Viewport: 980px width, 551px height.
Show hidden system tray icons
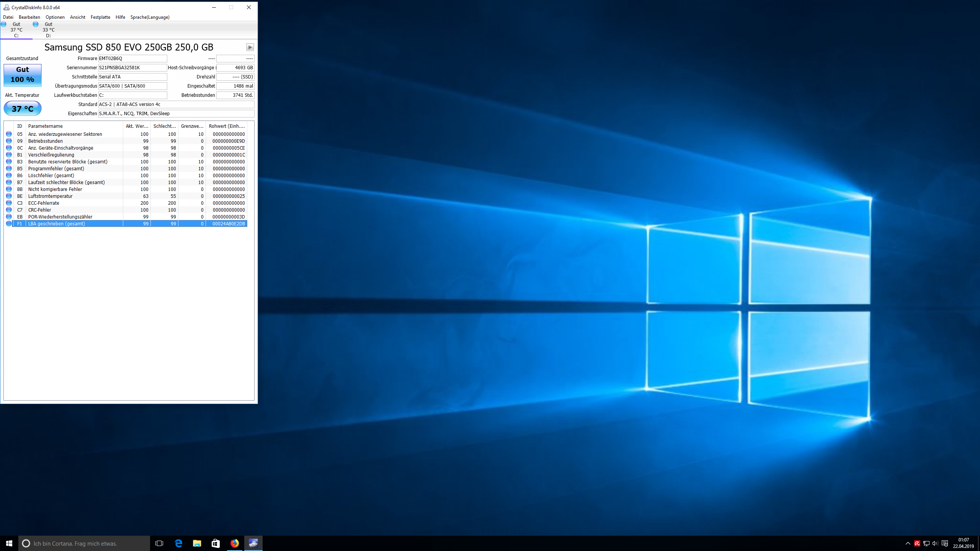point(908,543)
